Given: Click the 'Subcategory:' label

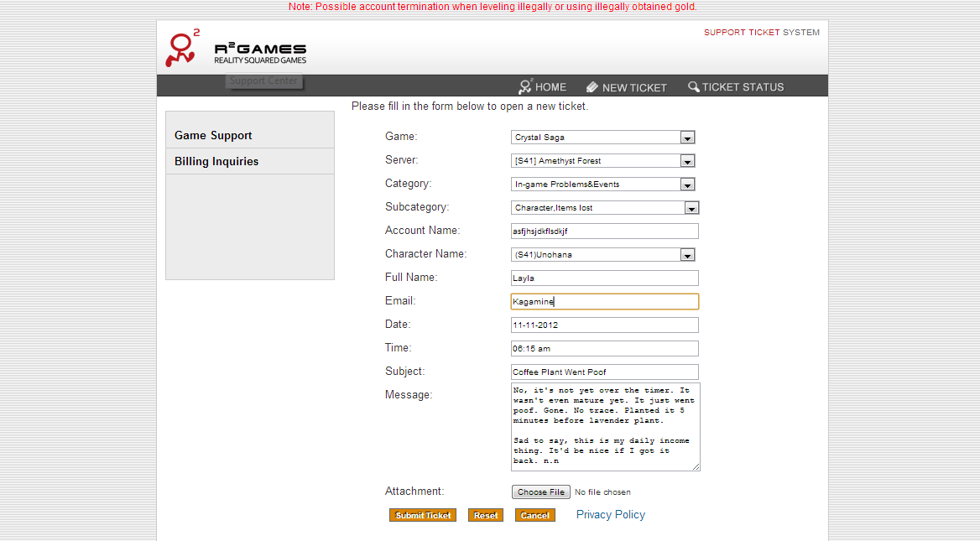Looking at the screenshot, I should coord(418,207).
